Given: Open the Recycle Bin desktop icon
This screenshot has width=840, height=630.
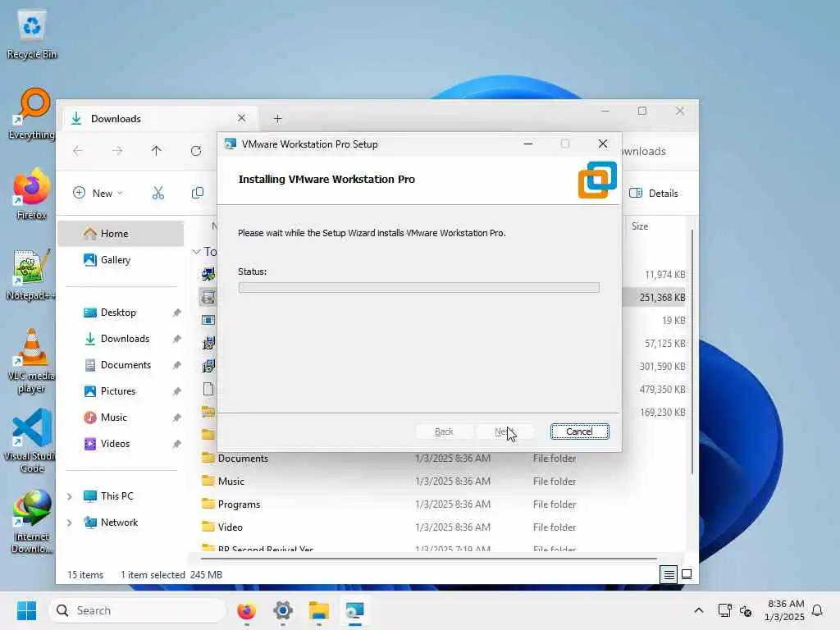Looking at the screenshot, I should click(x=32, y=33).
